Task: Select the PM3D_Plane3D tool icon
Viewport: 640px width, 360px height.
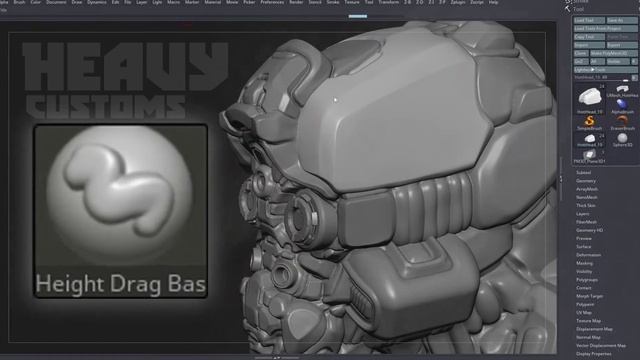Action: coord(589,155)
